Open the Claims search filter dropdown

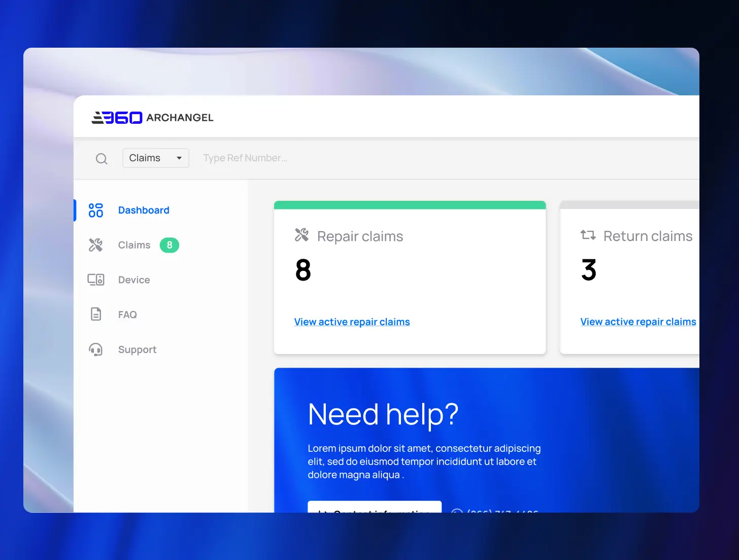click(x=155, y=158)
